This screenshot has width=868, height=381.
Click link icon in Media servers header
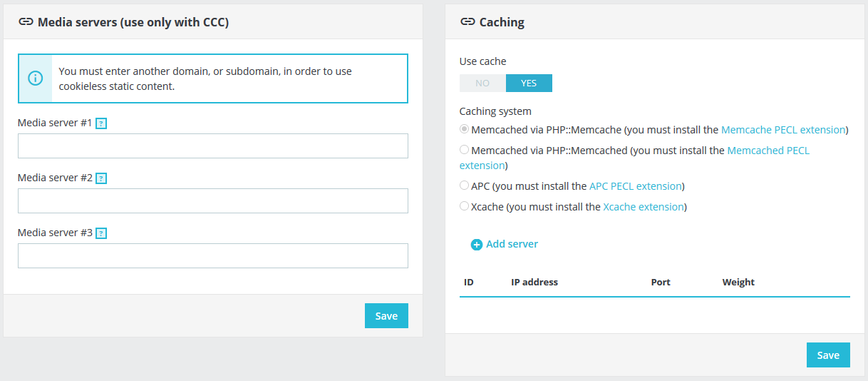coord(26,22)
